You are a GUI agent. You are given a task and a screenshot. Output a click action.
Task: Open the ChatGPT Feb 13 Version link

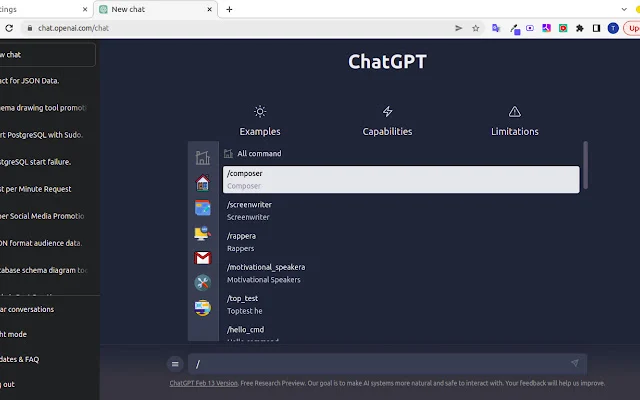(203, 383)
